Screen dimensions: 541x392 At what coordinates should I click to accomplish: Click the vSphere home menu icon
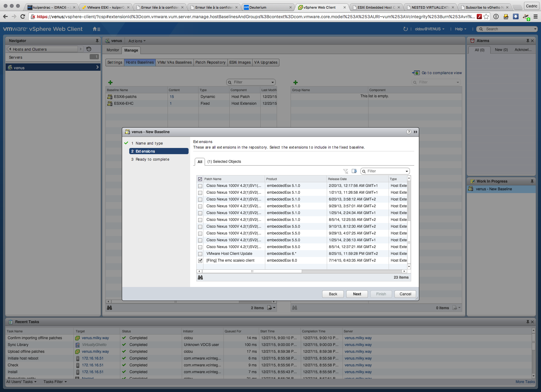[96, 29]
